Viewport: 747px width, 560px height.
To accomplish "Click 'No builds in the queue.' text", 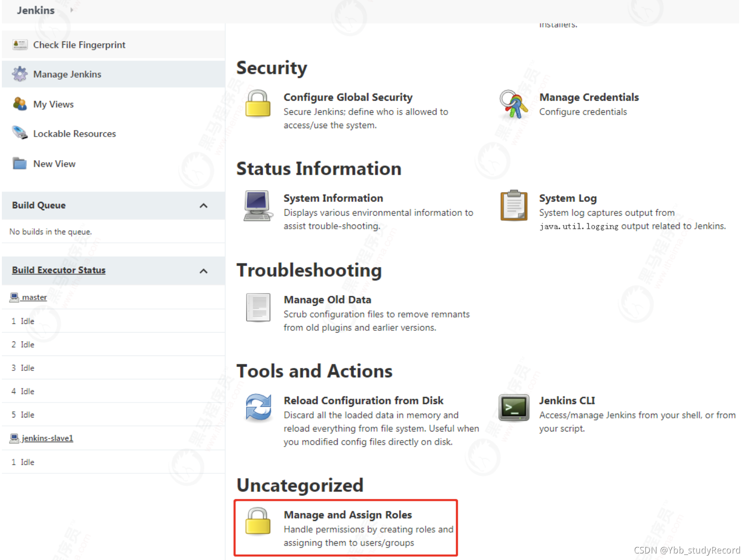I will pos(51,232).
